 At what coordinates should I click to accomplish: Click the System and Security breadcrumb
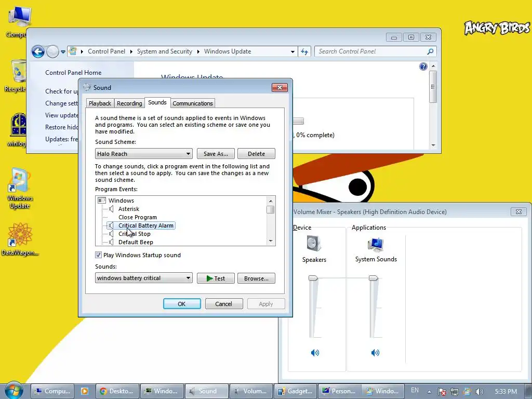click(165, 51)
